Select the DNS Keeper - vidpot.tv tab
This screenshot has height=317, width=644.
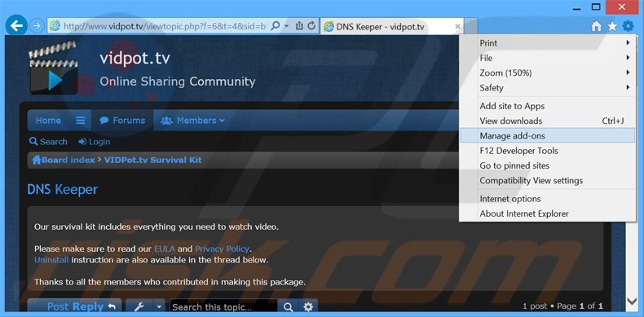(392, 27)
